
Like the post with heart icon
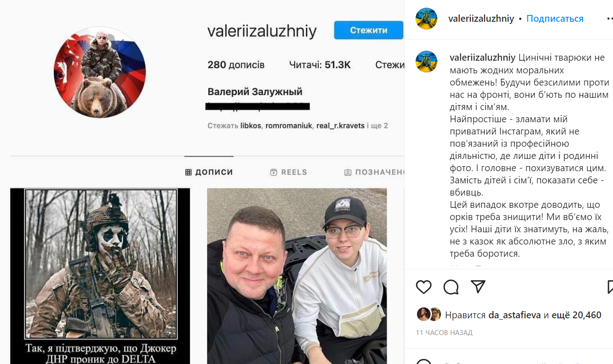(424, 287)
